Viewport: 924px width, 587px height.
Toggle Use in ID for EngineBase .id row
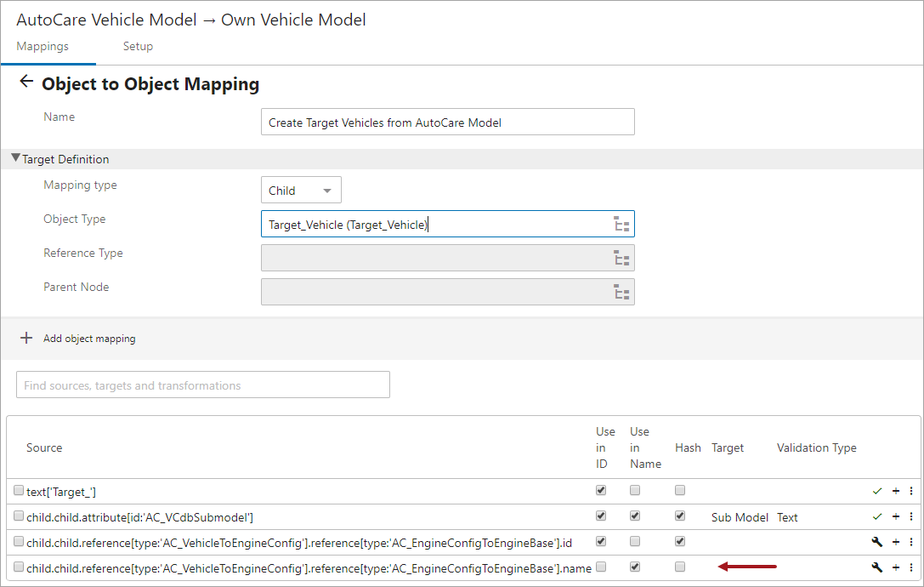(x=601, y=541)
